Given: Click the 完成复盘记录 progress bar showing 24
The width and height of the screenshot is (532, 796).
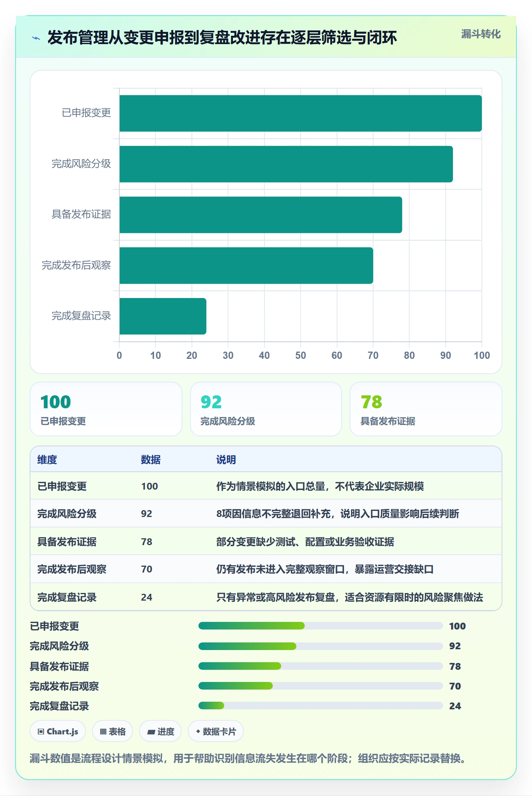Looking at the screenshot, I should pos(320,706).
